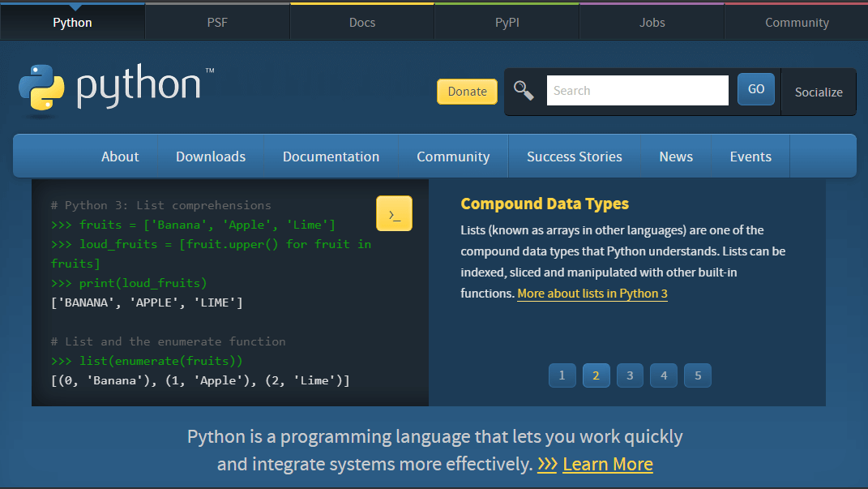The height and width of the screenshot is (489, 868).
Task: Go to the Jobs top tab
Action: click(x=652, y=22)
